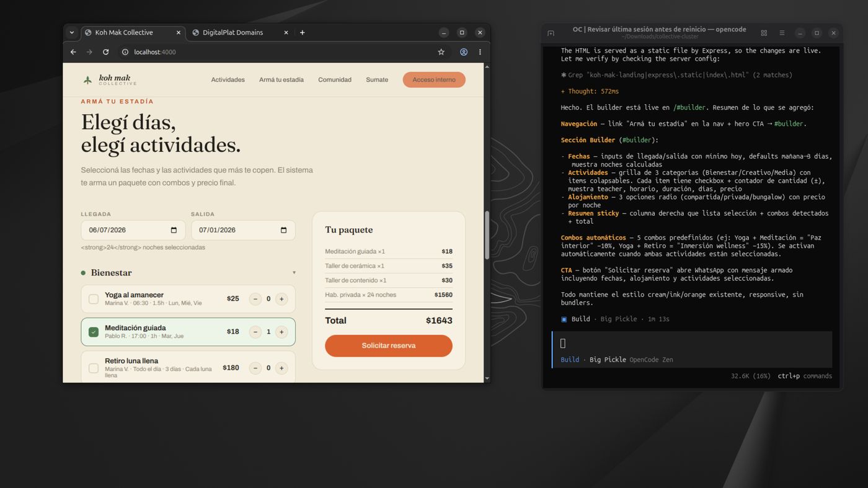The image size is (868, 488).
Task: Open the opencode terminal hamburger menu
Action: (782, 33)
